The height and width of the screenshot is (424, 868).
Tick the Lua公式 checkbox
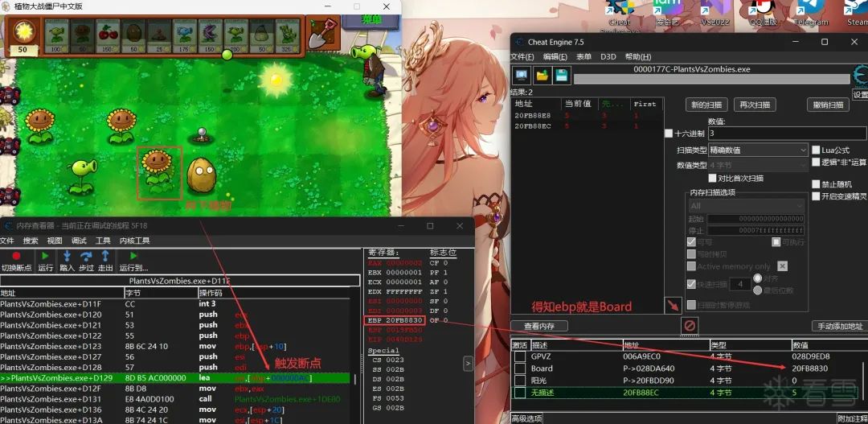tap(816, 150)
